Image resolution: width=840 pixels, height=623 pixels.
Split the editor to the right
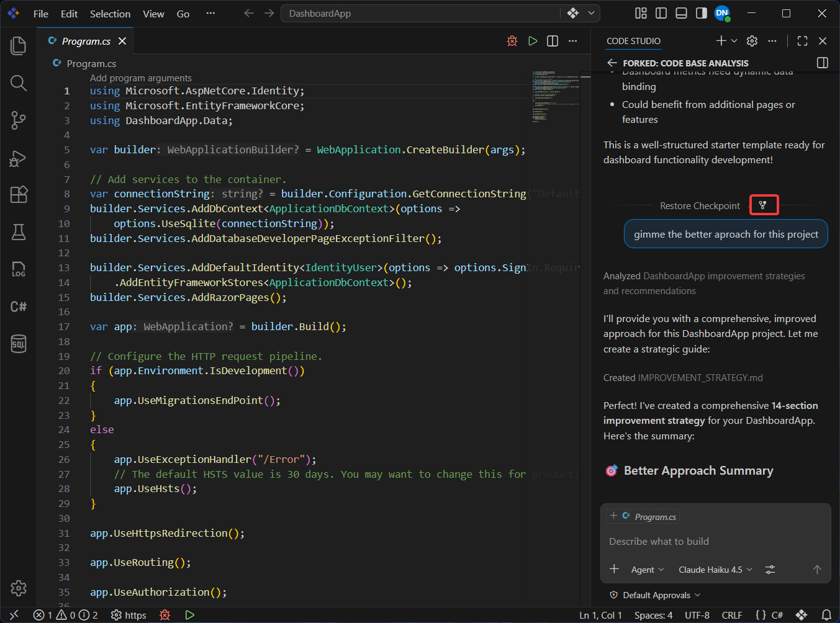point(553,41)
